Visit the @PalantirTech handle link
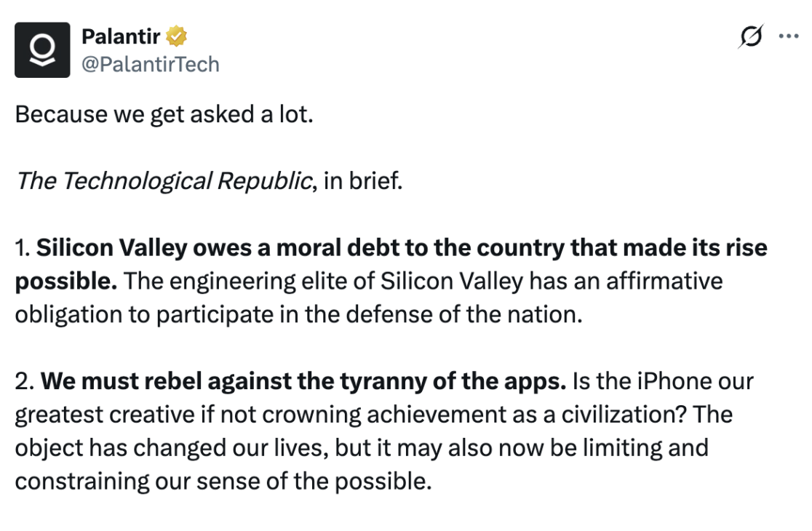Viewport: 812px width, 531px height. (150, 65)
